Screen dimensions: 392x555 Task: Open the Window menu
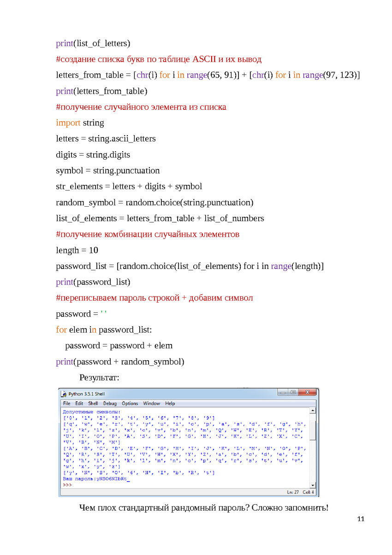point(151,403)
